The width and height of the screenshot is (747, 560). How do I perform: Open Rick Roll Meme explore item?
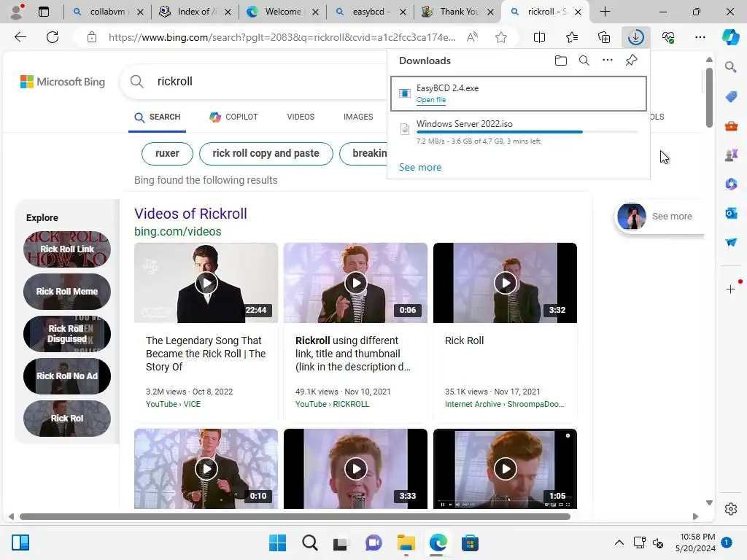(x=66, y=292)
